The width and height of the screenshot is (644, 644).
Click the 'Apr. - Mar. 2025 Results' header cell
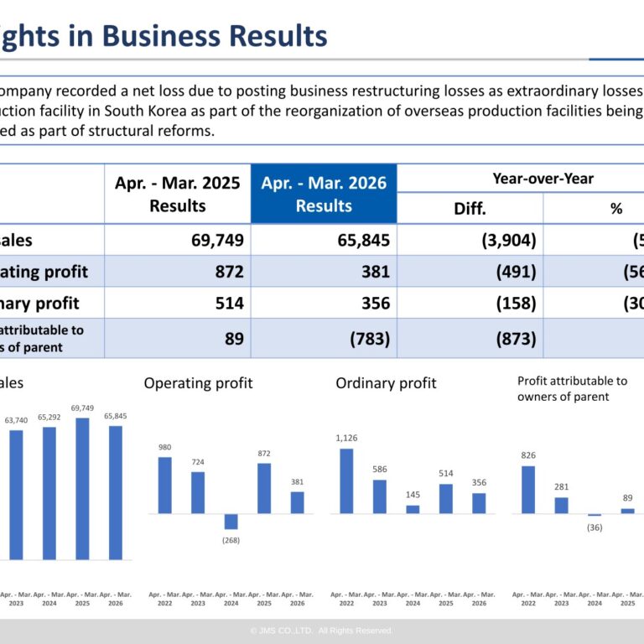point(178,194)
